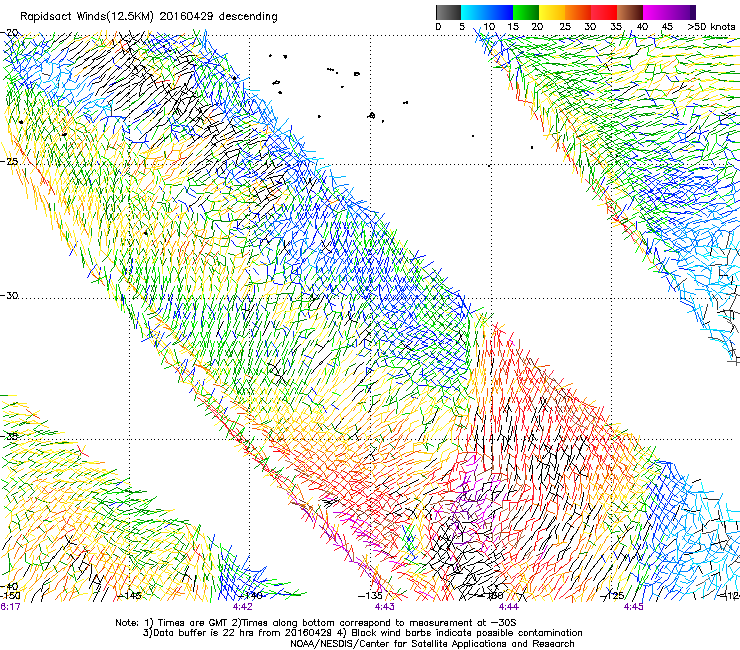Click the green 15-20 knots legend segment
This screenshot has height=650, width=740.
tap(526, 12)
